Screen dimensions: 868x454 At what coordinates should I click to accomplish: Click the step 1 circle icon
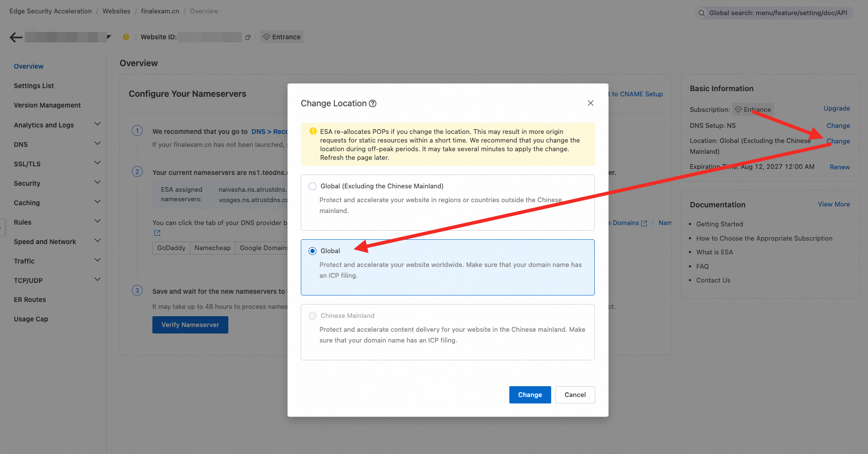click(137, 130)
